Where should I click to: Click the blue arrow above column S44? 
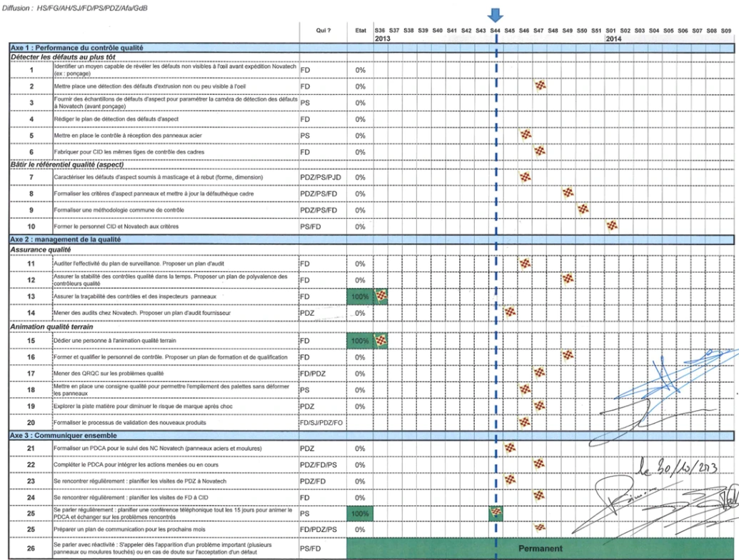496,13
